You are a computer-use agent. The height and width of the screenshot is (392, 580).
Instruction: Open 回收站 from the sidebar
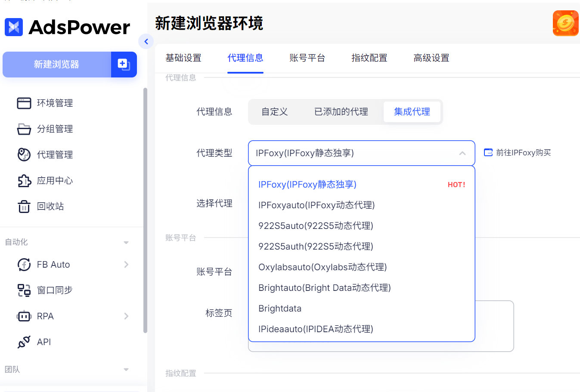click(50, 207)
